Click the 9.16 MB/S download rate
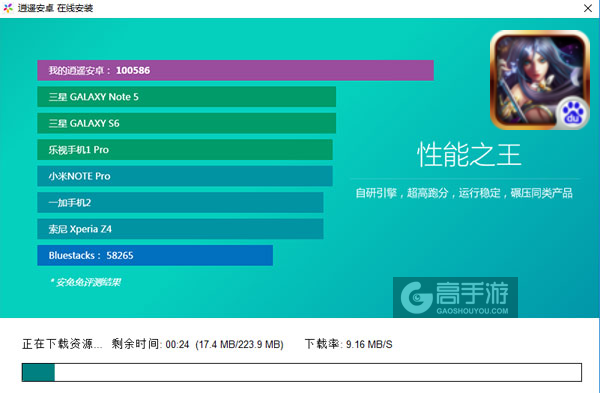 click(369, 344)
